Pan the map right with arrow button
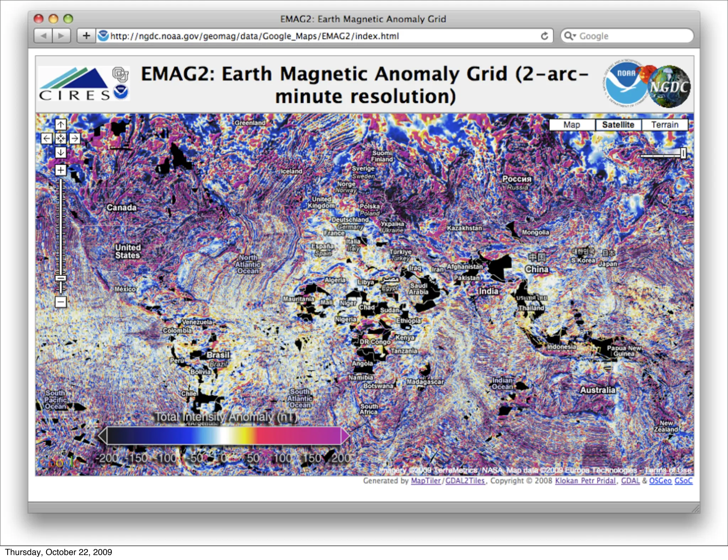Image resolution: width=728 pixels, height=560 pixels. pos(75,139)
